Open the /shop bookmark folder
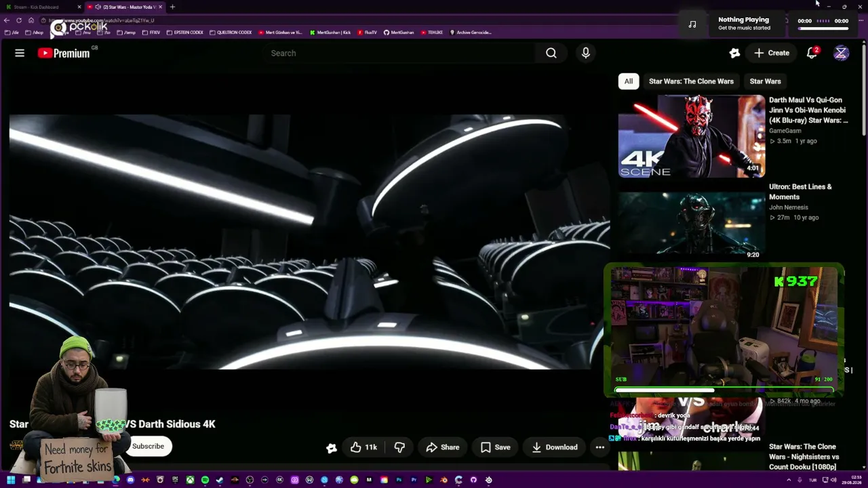868x488 pixels. coord(35,33)
